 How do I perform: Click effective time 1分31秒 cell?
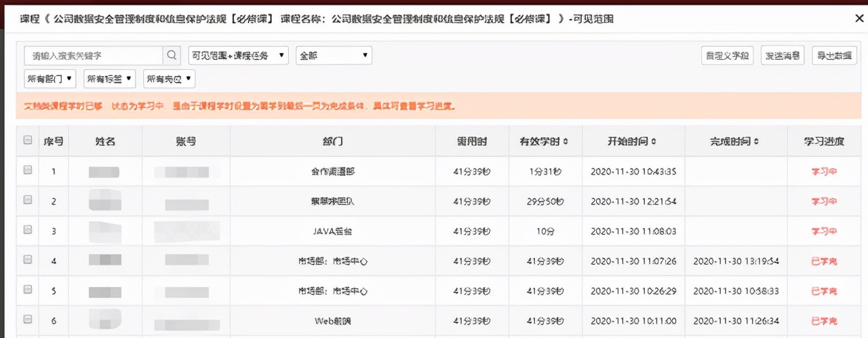(x=544, y=172)
